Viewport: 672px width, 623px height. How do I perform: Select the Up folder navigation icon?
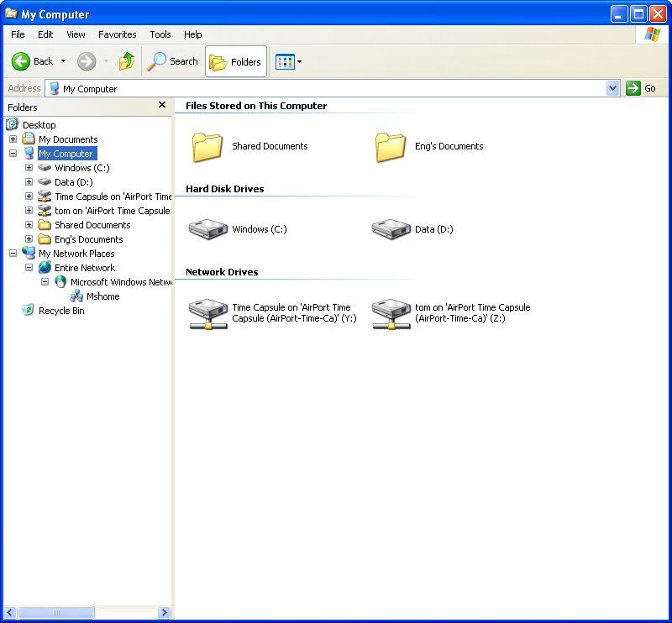[x=127, y=61]
